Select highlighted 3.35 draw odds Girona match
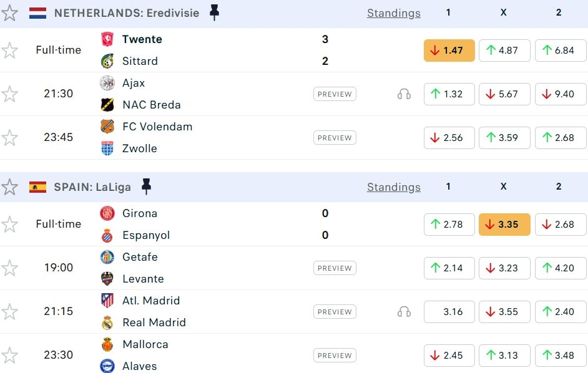 [504, 225]
